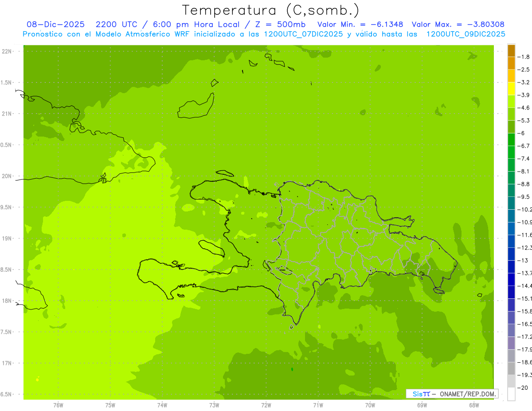Click the "Valor Min. = -6.1348" value
Viewport: 532px width, 411px height.
pyautogui.click(x=360, y=24)
